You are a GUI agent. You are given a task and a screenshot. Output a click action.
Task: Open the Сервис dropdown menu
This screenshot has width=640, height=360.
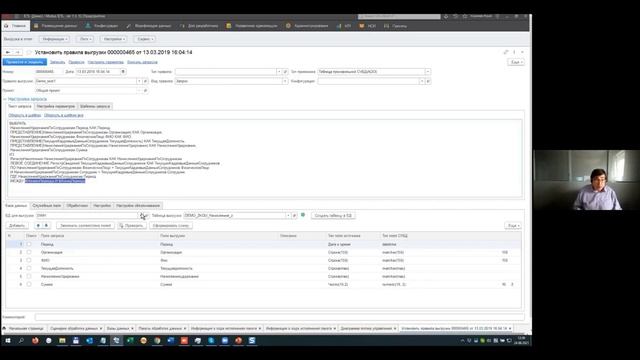[145, 39]
